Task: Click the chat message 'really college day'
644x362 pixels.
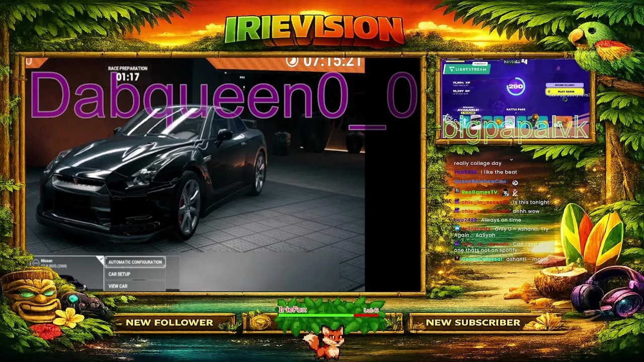Action: pos(477,163)
